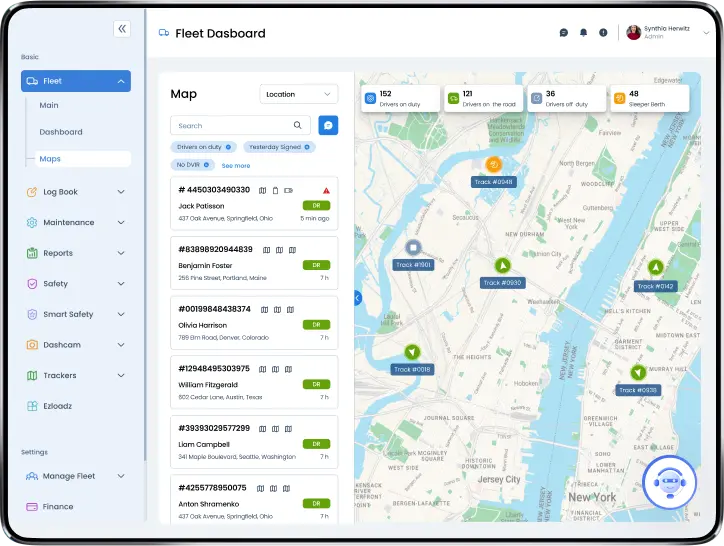This screenshot has width=724, height=546.
Task: Select Track #0018 map marker
Action: (412, 352)
